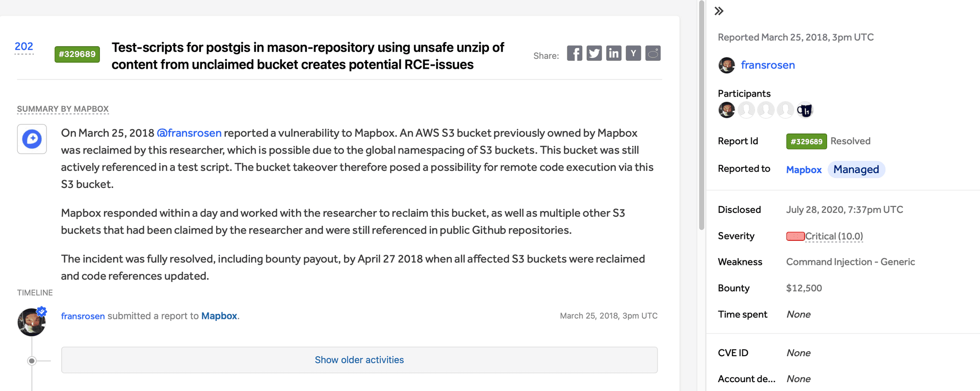
Task: Click the Mapbox summary logo icon
Action: click(x=32, y=139)
